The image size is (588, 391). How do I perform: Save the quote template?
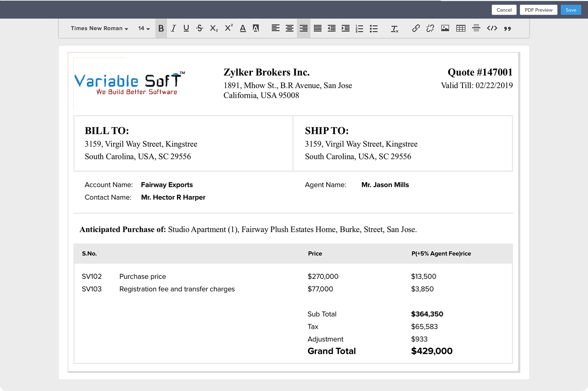point(571,10)
